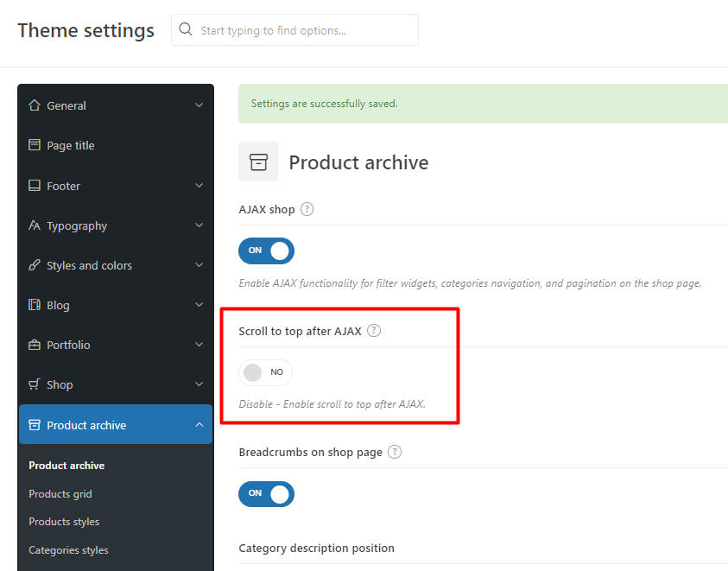Click the Portfolio briefcase icon
The height and width of the screenshot is (571, 728).
35,345
